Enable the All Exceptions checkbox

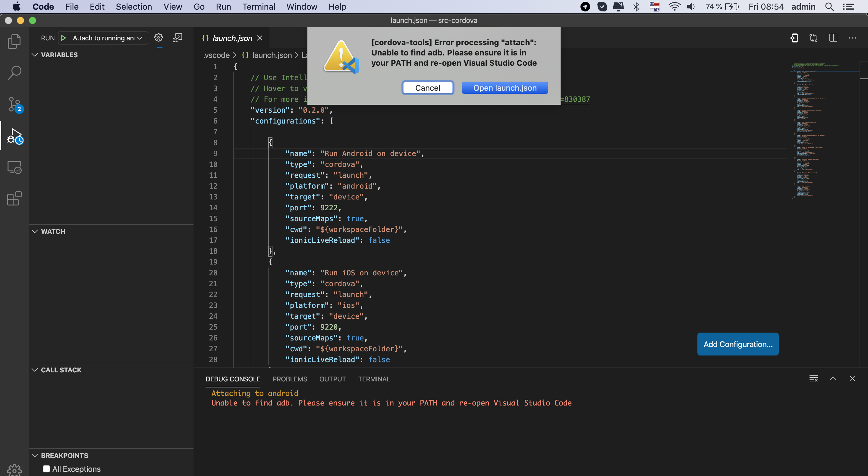click(47, 468)
